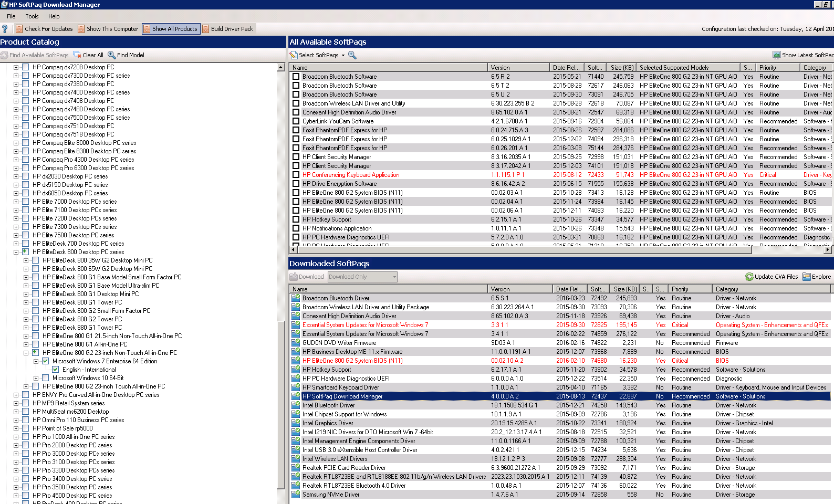Expand Microsoft Windows 10 64-Bit node
The image size is (834, 504).
36,378
